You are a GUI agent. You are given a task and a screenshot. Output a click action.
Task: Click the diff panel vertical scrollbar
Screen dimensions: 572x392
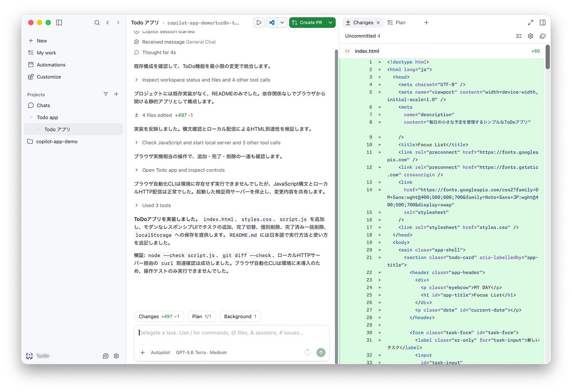[548, 57]
